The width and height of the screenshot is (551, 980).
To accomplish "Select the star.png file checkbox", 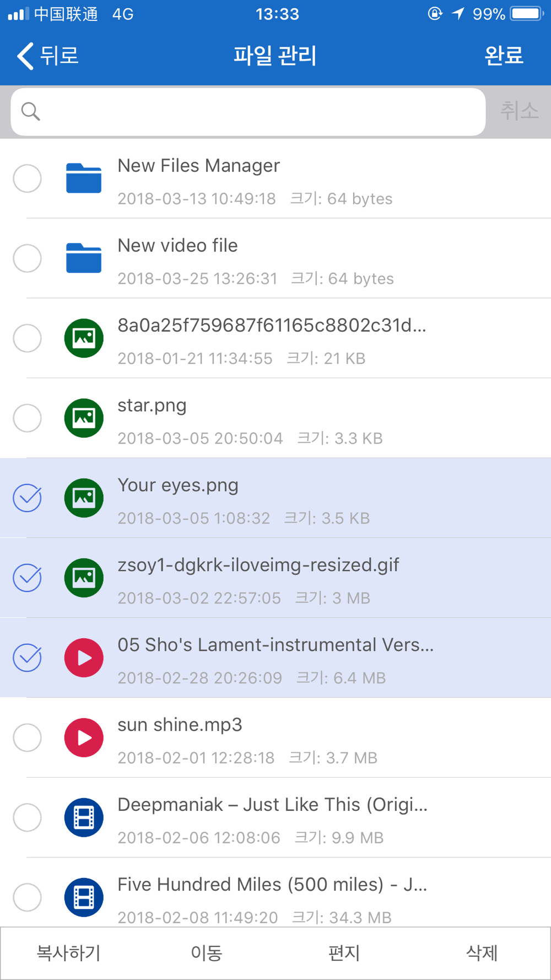I will click(27, 418).
